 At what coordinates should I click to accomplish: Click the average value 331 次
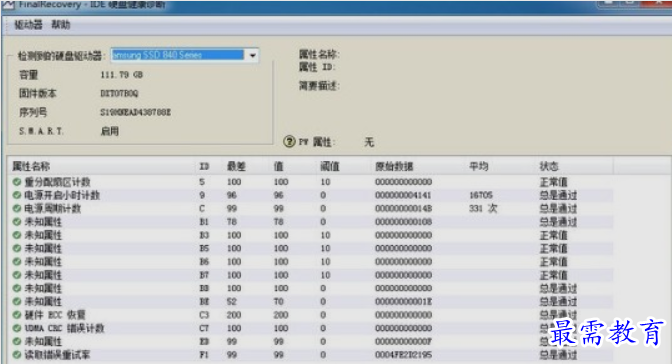coord(483,208)
